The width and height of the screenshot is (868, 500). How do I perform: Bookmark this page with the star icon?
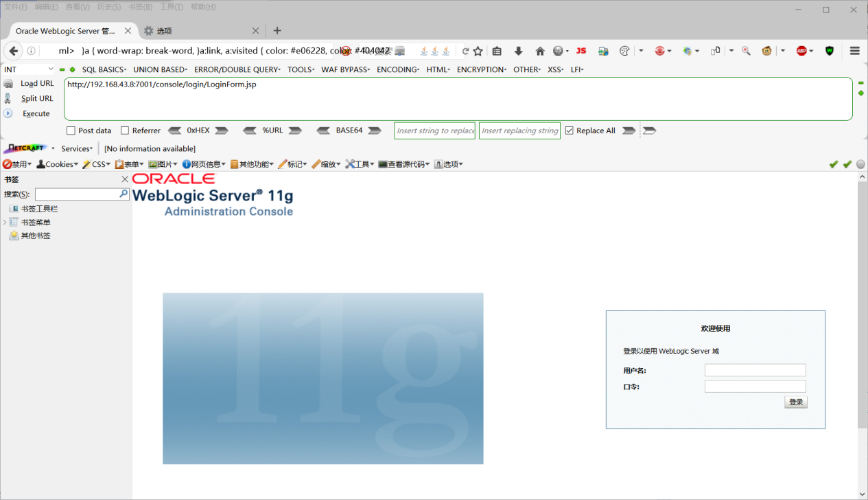pos(477,50)
